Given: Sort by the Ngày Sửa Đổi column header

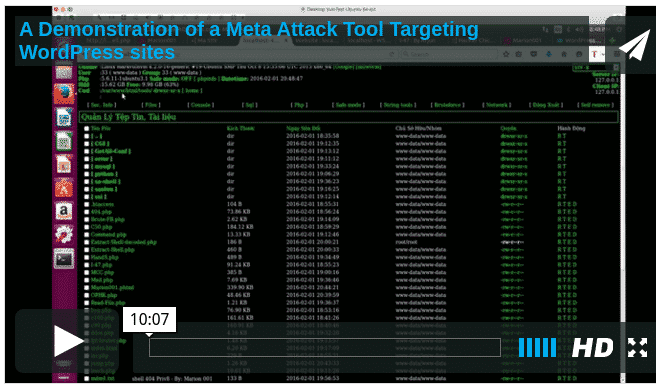Looking at the screenshot, I should [303, 128].
